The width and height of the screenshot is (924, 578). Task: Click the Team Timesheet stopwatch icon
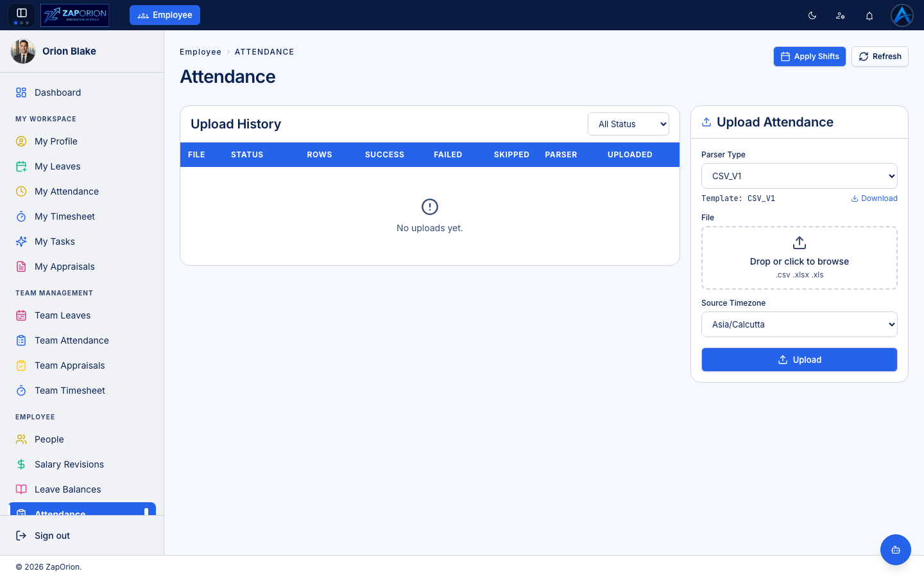[21, 390]
